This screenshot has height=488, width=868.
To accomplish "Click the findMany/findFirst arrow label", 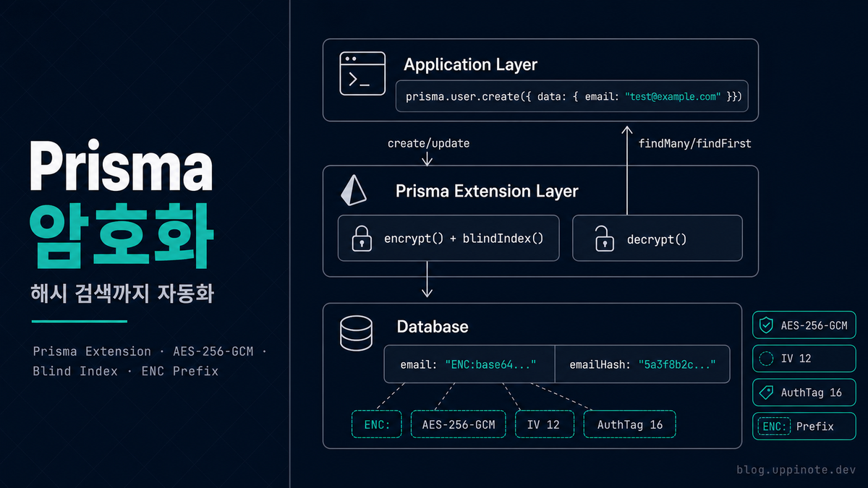I will [694, 143].
